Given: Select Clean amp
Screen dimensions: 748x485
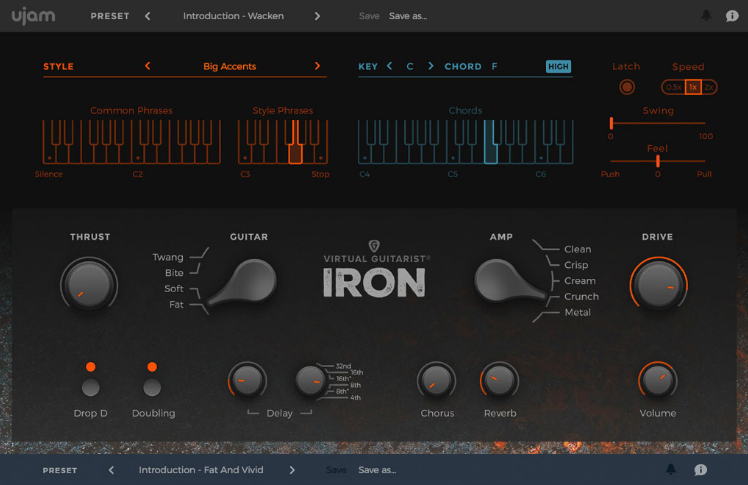Looking at the screenshot, I should coord(577,249).
